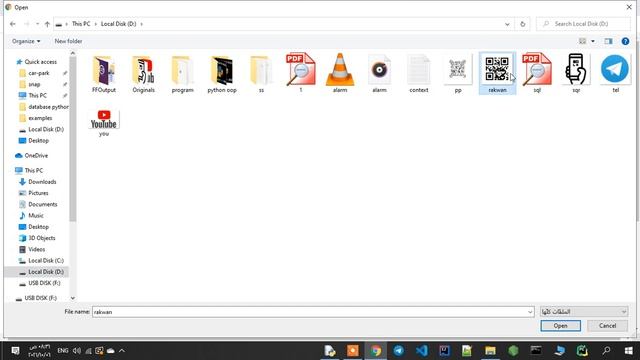This screenshot has width=640, height=360.
Task: Select the tel Telegram logo file
Action: [x=615, y=73]
